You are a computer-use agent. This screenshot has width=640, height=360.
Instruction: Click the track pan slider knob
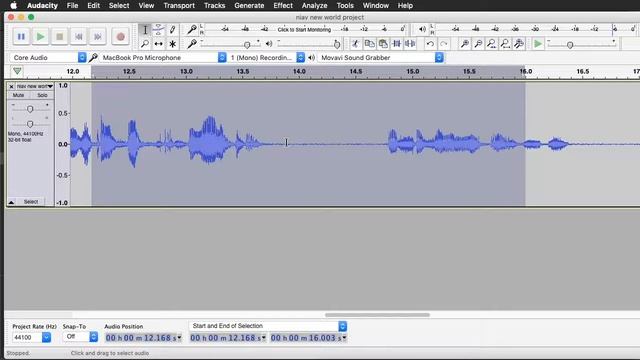click(x=30, y=124)
